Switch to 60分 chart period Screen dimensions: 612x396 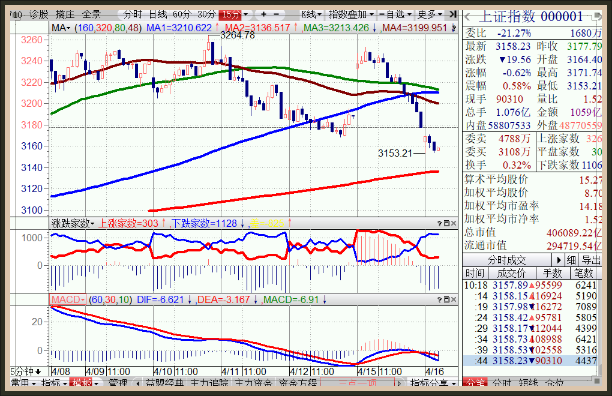[181, 14]
